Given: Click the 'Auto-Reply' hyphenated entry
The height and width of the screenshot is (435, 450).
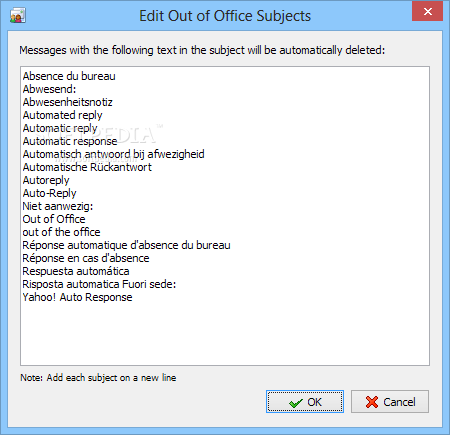Looking at the screenshot, I should pyautogui.click(x=49, y=193).
